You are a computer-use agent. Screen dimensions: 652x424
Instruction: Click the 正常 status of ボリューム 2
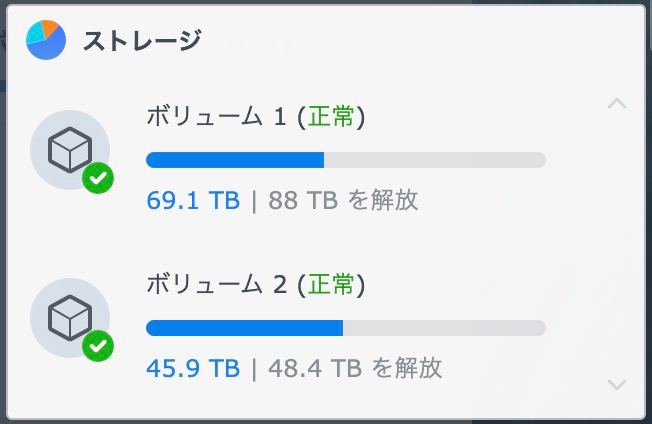tap(331, 286)
